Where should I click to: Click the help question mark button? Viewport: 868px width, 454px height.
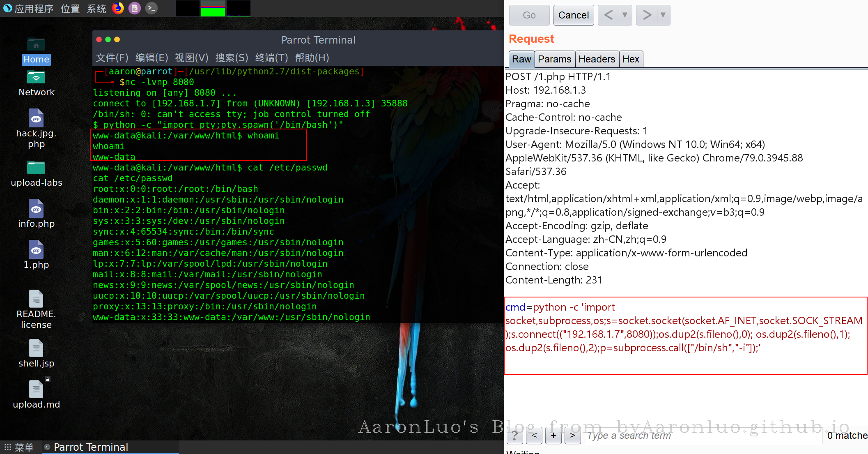514,436
